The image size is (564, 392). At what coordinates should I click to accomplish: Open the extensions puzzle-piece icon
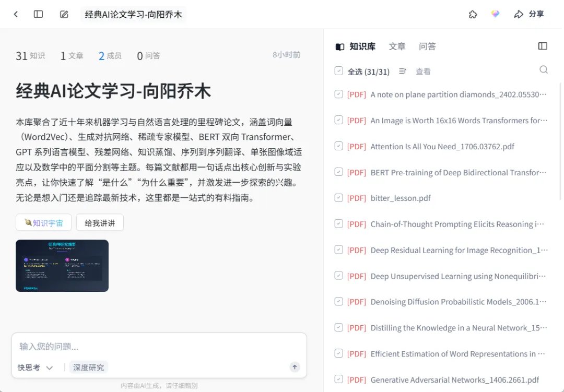coord(473,15)
